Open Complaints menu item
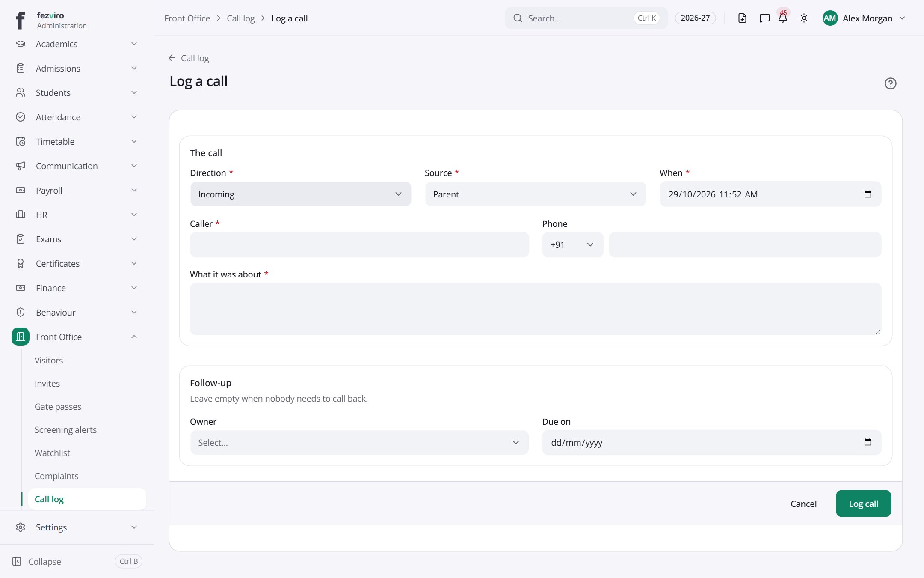This screenshot has height=578, width=924. pyautogui.click(x=56, y=476)
